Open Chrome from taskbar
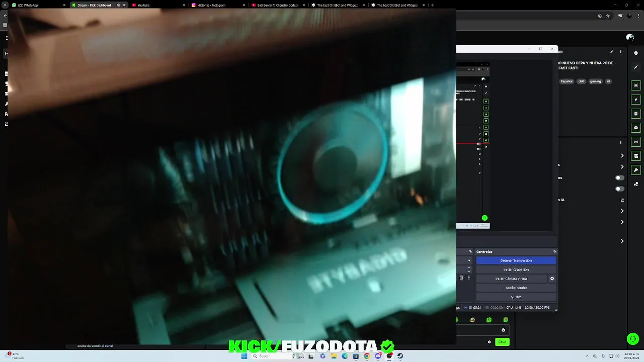The width and height of the screenshot is (644, 362). 367,356
